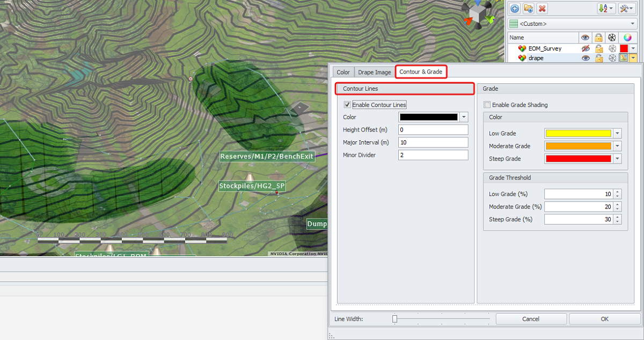Adjust the Low Grade (%) spinner arrows
Viewport: 644px width, 340px height.
pyautogui.click(x=618, y=194)
